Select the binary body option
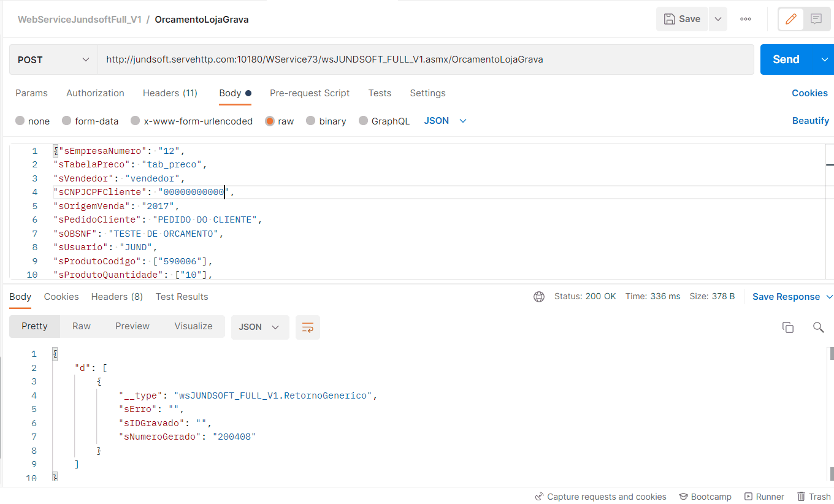 coord(326,121)
